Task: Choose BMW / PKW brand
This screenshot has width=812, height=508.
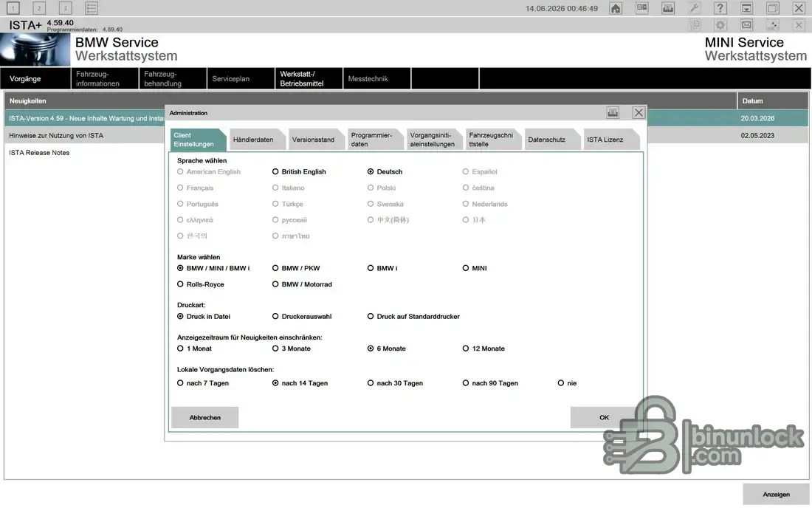Action: coord(296,268)
